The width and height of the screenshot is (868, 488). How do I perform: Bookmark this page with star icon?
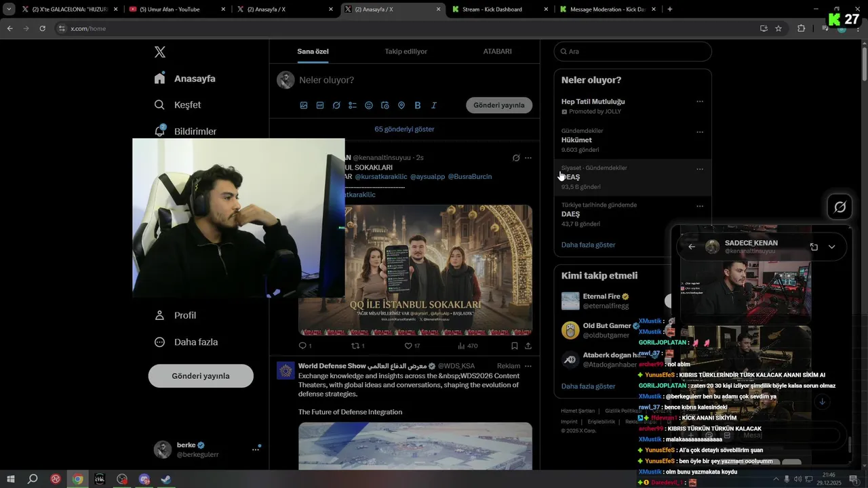pyautogui.click(x=778, y=28)
